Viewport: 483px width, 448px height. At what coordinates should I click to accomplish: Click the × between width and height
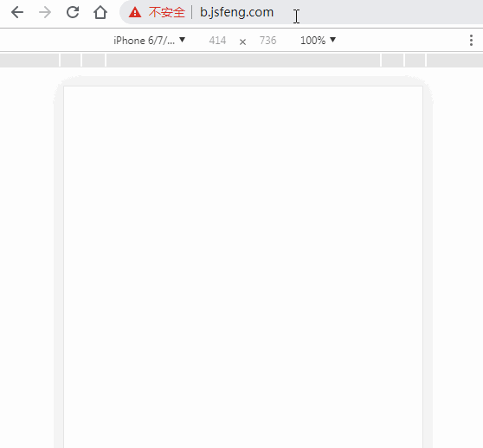click(242, 42)
